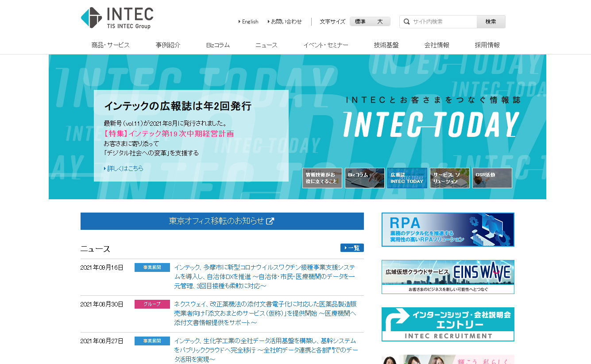Click the magnifying glass search icon

coord(406,22)
